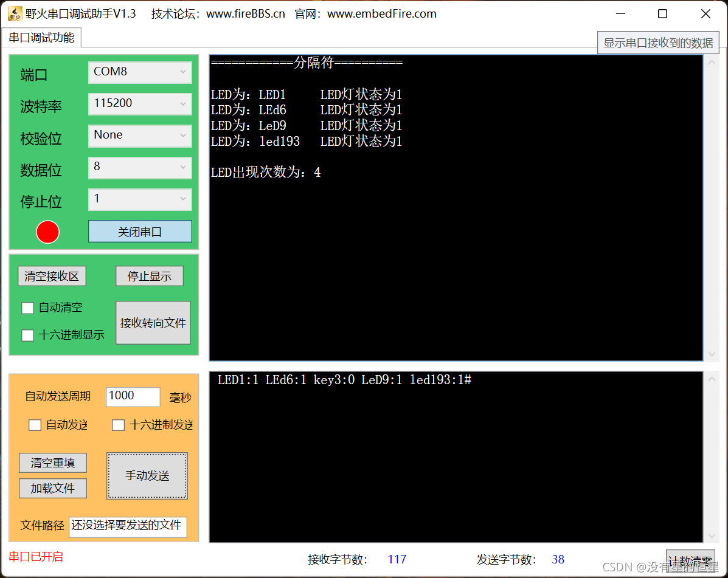The height and width of the screenshot is (578, 728).
Task: Click 接收转向文件 button
Action: [x=153, y=323]
